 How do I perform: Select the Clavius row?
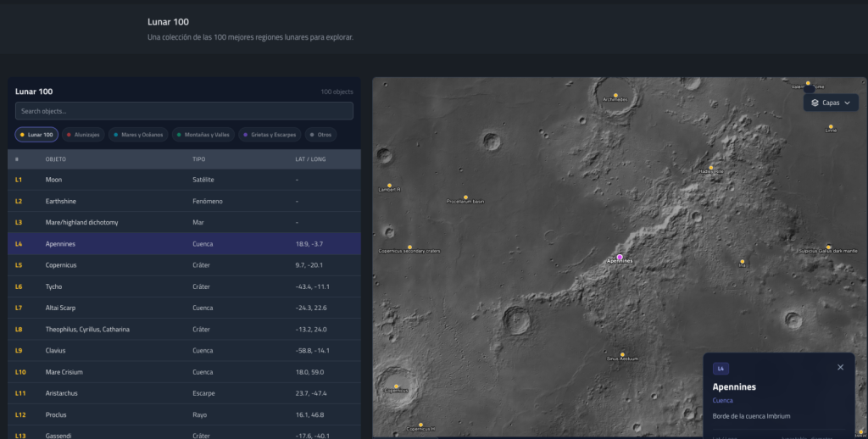(184, 350)
